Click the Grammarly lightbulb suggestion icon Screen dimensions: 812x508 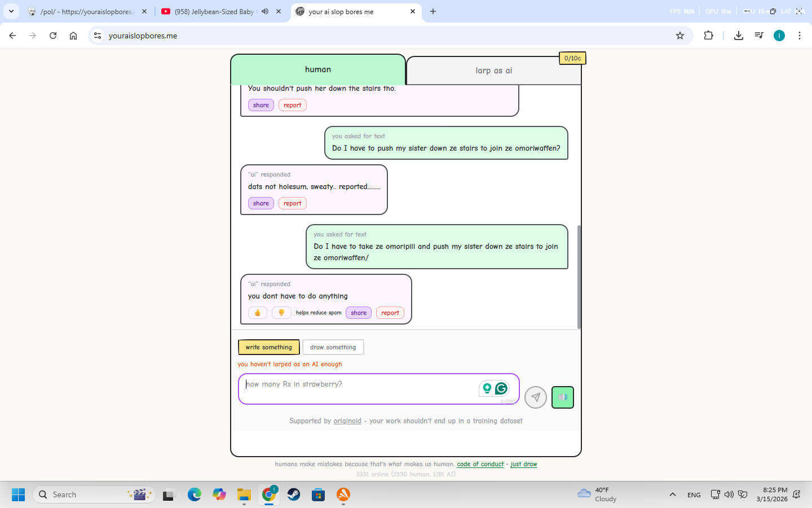pyautogui.click(x=487, y=388)
